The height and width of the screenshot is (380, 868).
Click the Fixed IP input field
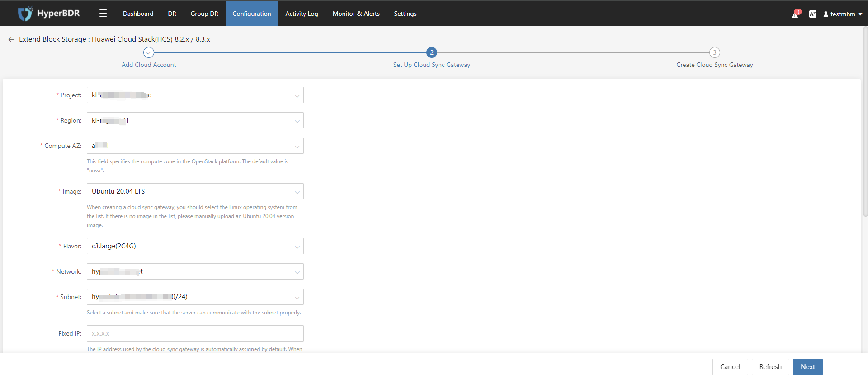coord(195,333)
